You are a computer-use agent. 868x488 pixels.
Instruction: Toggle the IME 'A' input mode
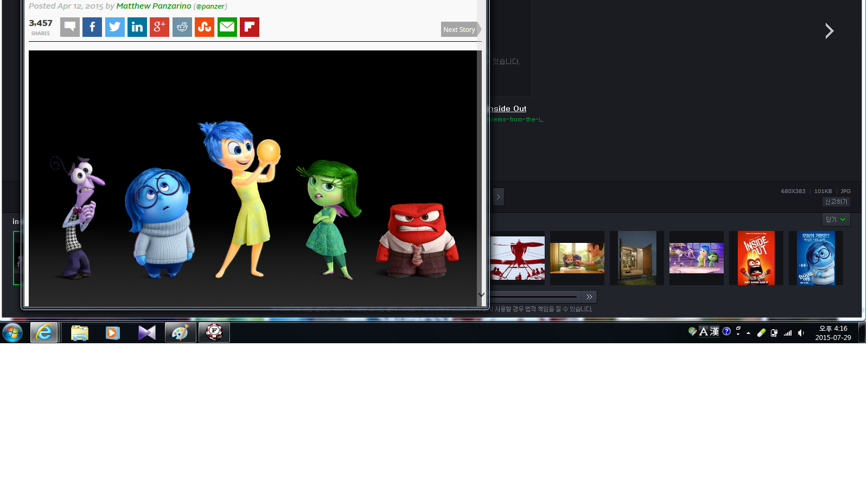click(704, 332)
